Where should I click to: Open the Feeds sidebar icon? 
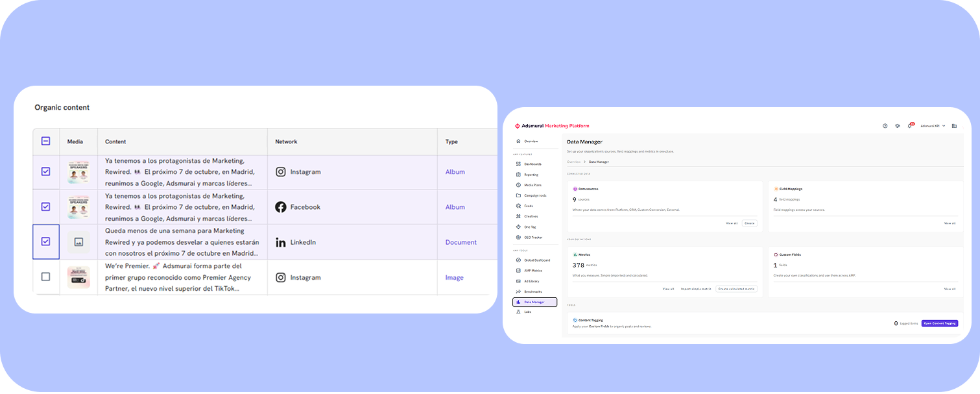tap(518, 206)
